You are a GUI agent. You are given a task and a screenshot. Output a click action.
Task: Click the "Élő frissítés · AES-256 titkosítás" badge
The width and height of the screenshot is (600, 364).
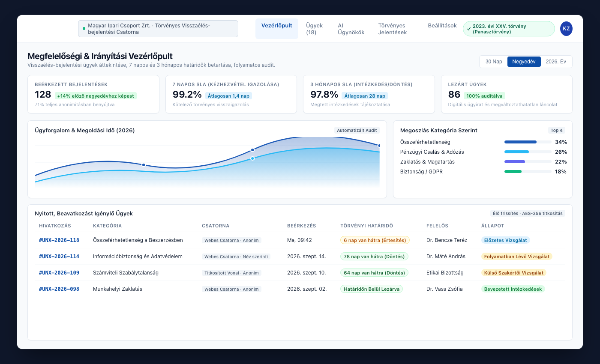(x=528, y=213)
